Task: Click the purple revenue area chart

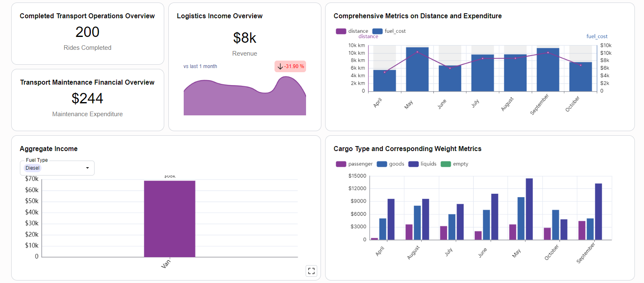Action: pyautogui.click(x=245, y=100)
